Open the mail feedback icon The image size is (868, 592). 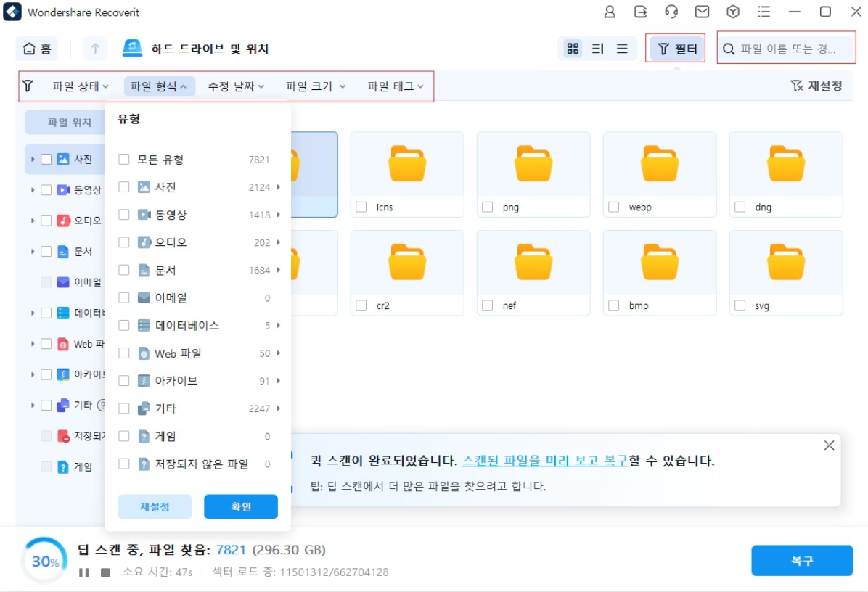click(702, 12)
